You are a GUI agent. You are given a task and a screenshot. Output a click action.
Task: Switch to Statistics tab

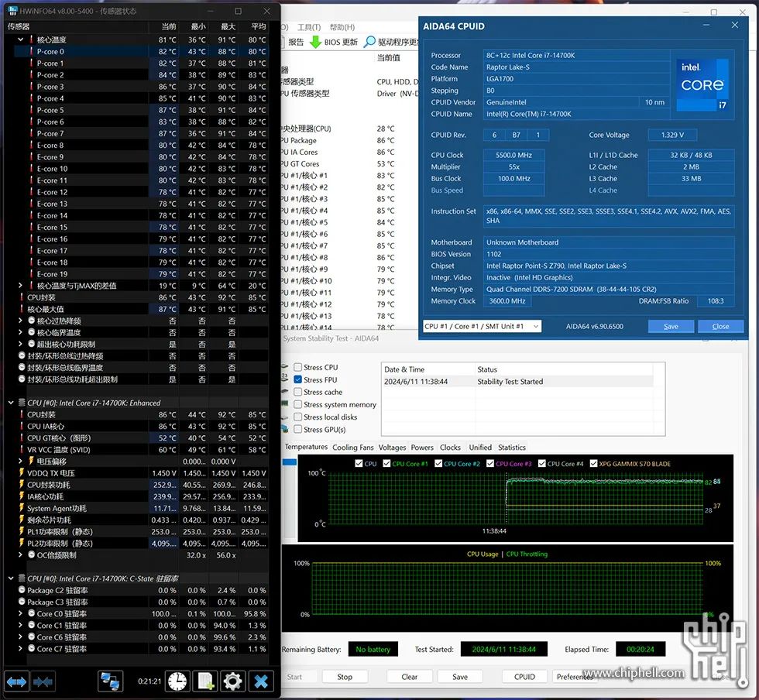512,448
